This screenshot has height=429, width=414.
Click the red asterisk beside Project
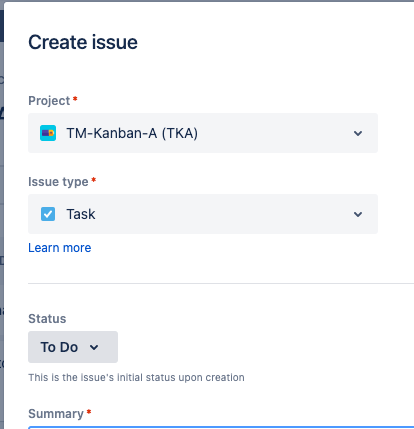tap(75, 99)
